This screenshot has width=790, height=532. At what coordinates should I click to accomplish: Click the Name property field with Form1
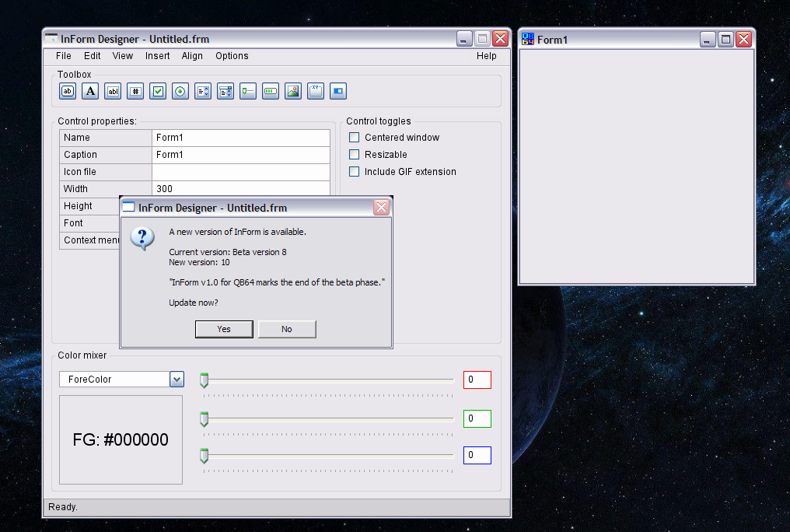(241, 138)
